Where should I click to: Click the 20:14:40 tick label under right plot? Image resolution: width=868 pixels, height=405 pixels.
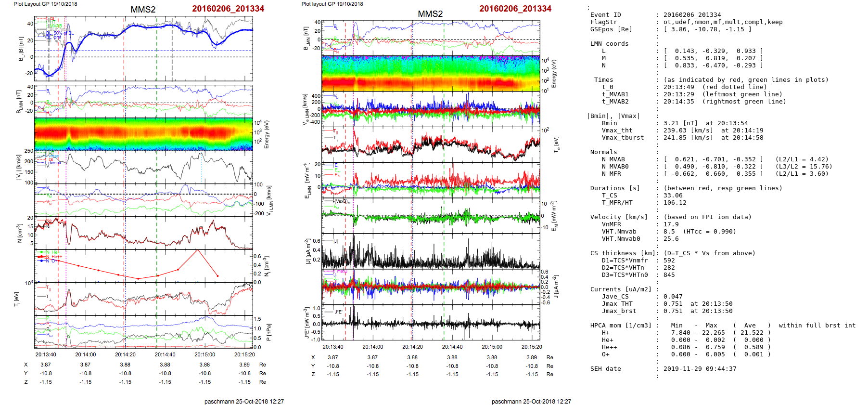[452, 347]
